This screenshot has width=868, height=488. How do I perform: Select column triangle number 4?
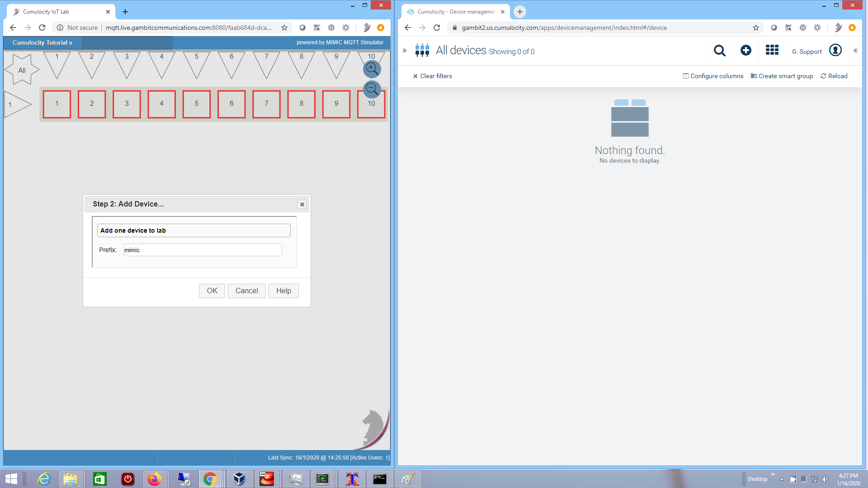(x=161, y=64)
